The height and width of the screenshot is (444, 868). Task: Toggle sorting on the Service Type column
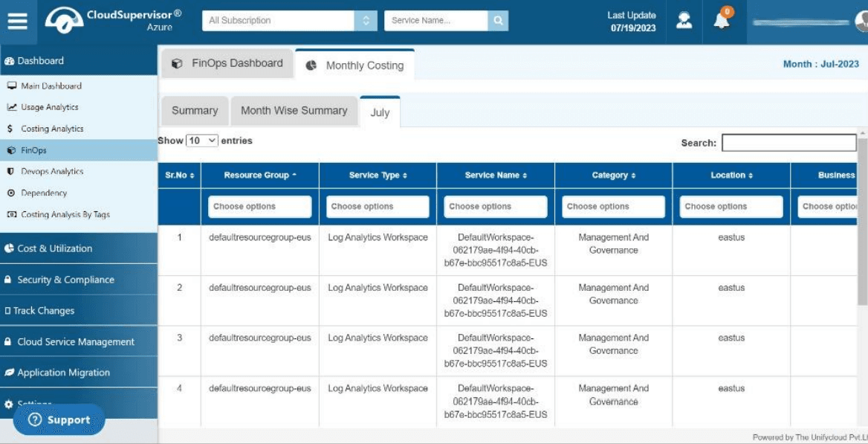pos(378,176)
